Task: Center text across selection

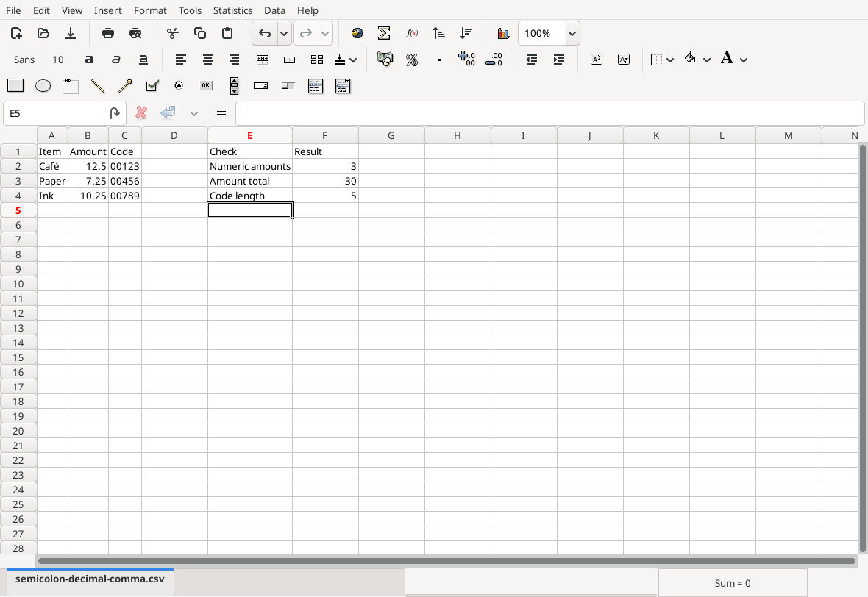Action: click(x=263, y=60)
